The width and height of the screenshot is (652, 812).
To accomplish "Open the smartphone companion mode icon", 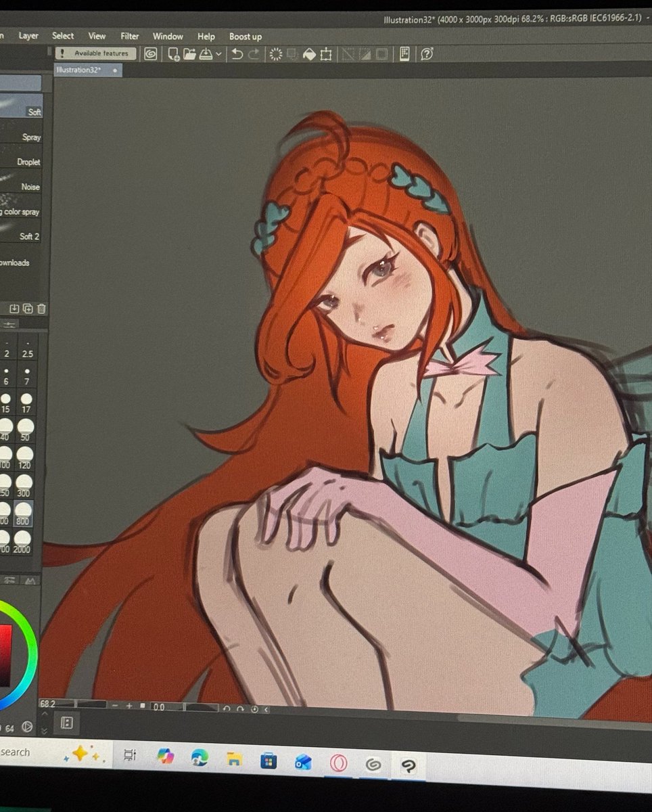I will pyautogui.click(x=404, y=54).
